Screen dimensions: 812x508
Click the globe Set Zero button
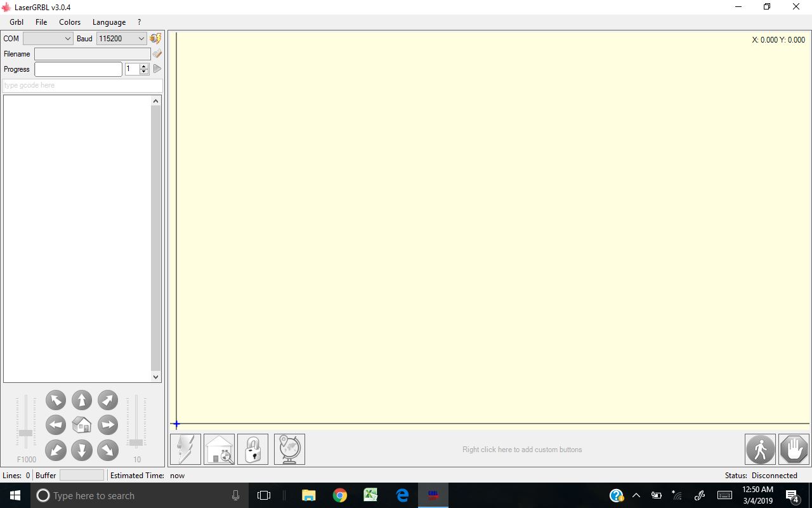290,450
